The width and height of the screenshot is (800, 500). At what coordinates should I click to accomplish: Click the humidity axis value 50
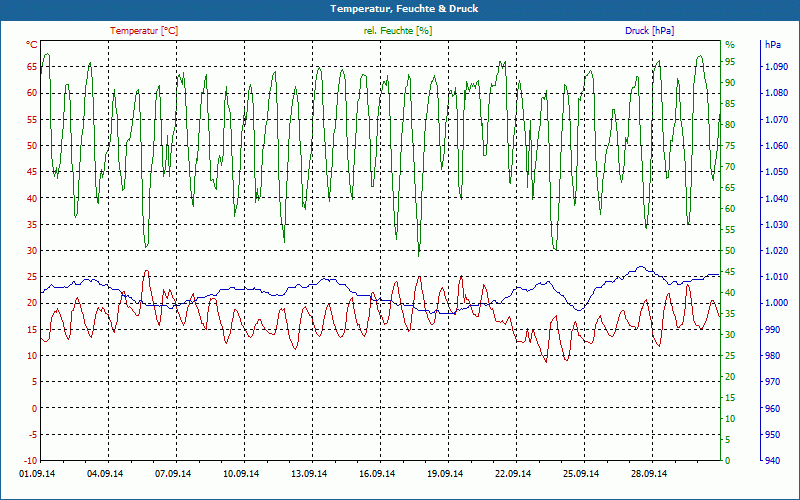click(x=731, y=251)
